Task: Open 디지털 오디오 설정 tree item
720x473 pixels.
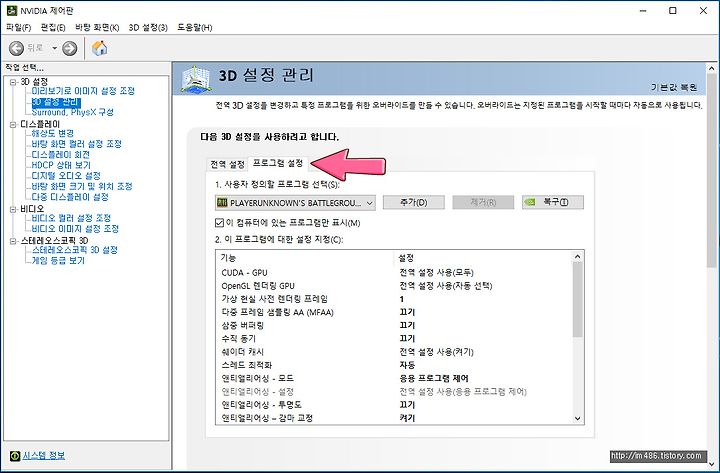Action: pyautogui.click(x=66, y=175)
